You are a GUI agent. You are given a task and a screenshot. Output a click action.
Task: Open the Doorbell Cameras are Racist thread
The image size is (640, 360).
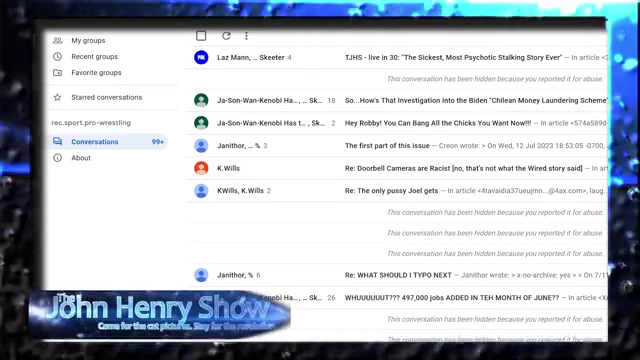(463, 168)
